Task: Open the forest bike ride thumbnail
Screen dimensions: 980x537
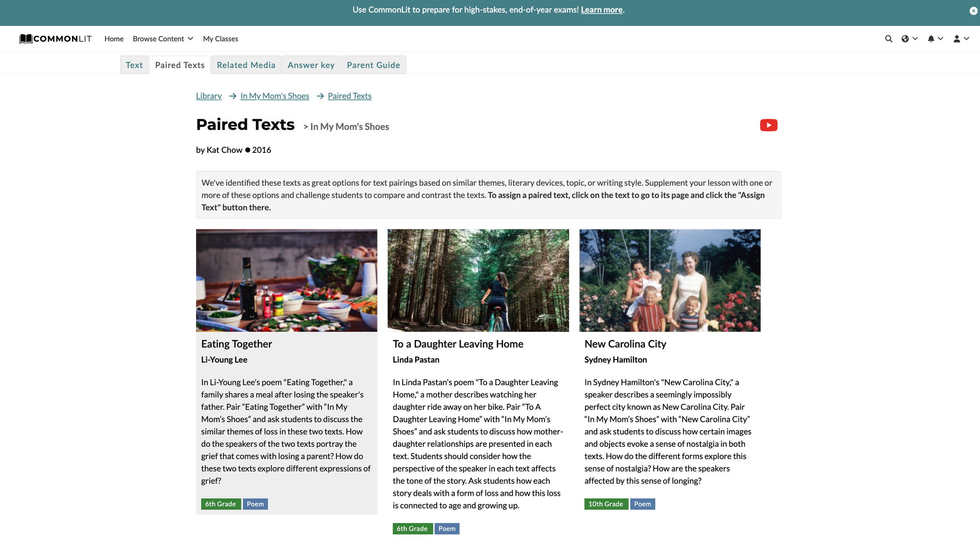Action: pos(478,280)
